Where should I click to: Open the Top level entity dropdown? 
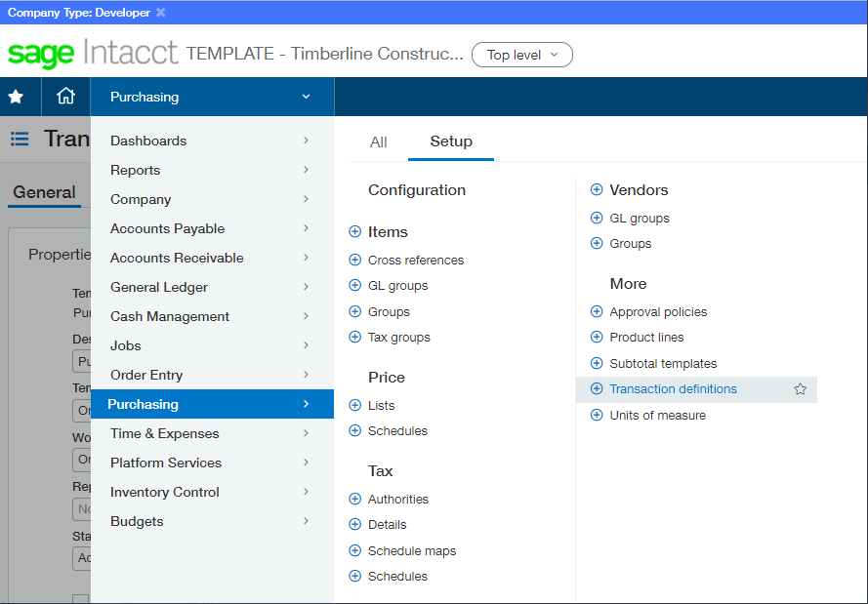click(522, 55)
